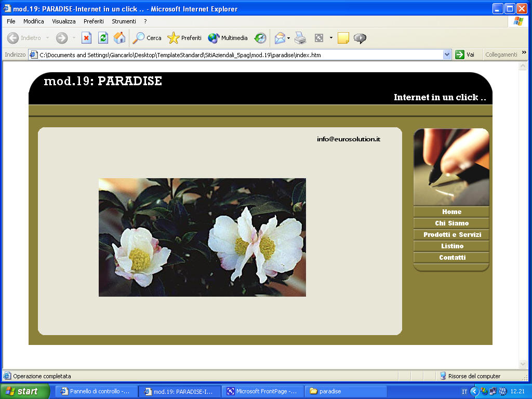Go back with the Indietro arrow button
The width and height of the screenshot is (532, 399).
pyautogui.click(x=24, y=38)
